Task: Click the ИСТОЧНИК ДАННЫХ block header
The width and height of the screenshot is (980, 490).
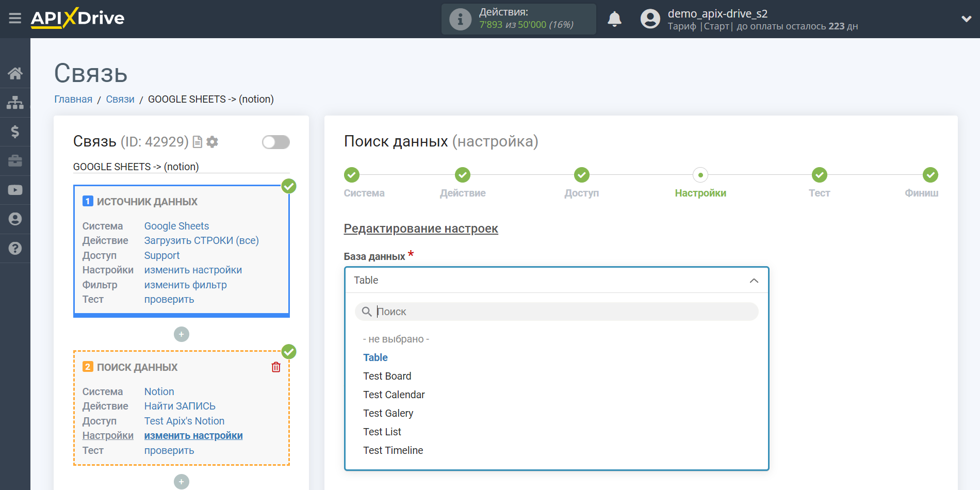Action: tap(147, 202)
